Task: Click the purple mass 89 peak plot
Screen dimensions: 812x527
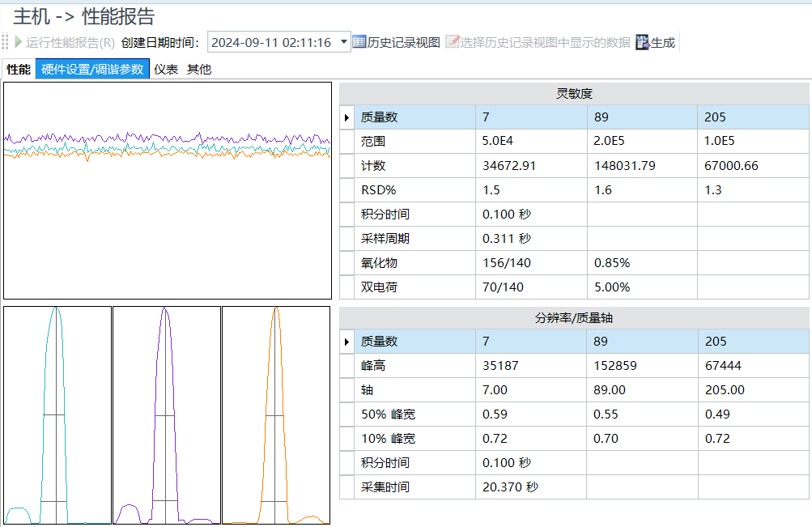Action: (167, 415)
